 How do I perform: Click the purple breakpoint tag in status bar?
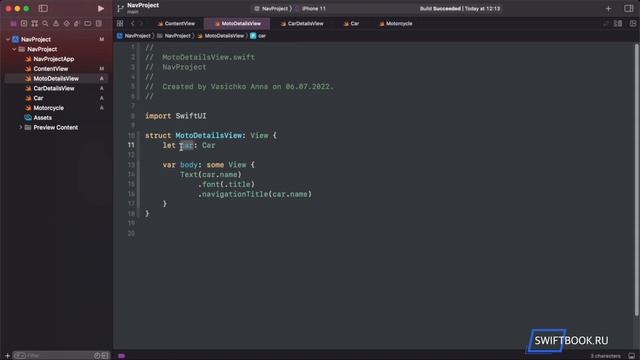coord(121,356)
